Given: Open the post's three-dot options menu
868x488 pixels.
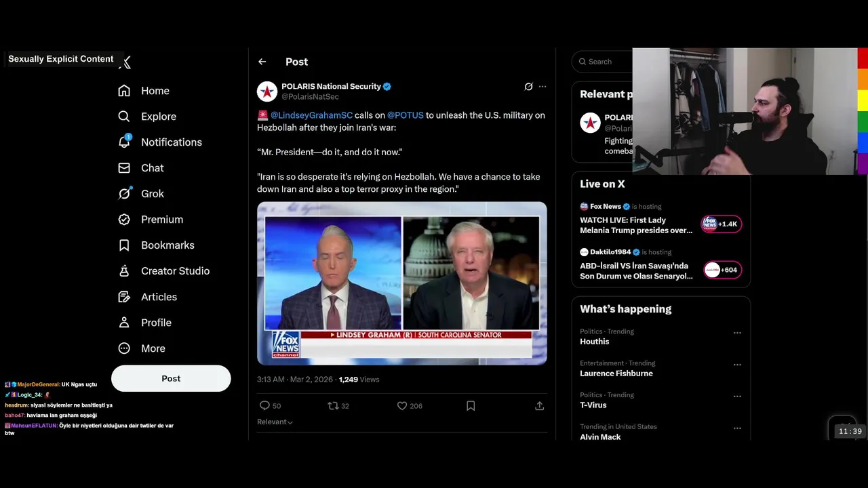Looking at the screenshot, I should (542, 87).
